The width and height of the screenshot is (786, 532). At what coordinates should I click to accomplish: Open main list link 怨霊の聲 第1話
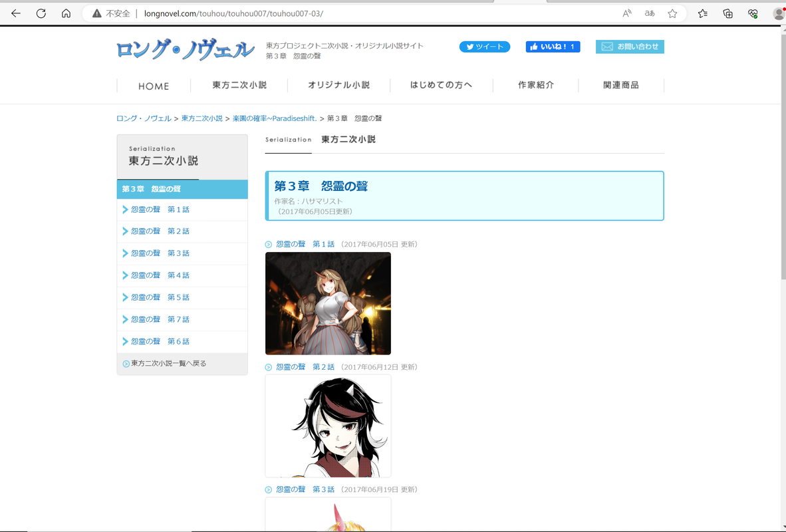tap(305, 244)
